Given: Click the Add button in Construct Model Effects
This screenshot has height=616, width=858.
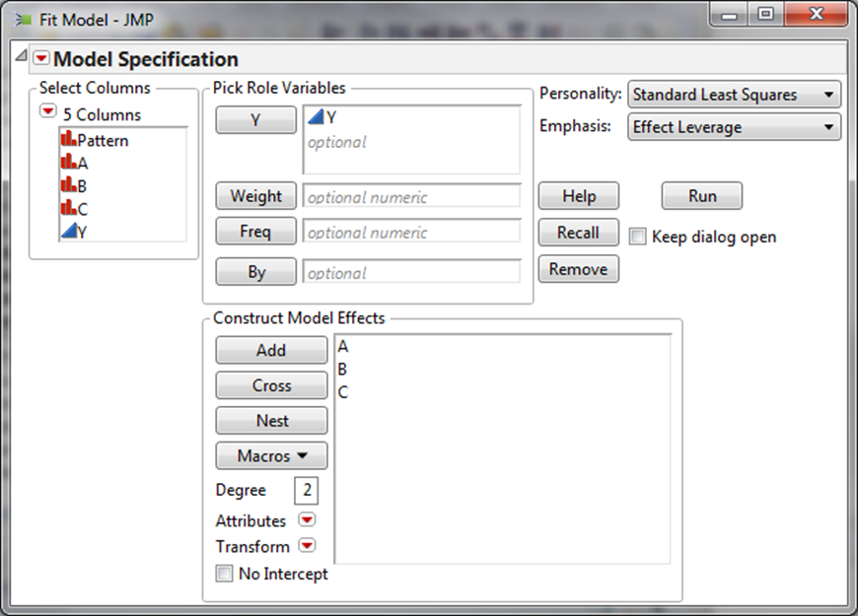Looking at the screenshot, I should point(271,350).
